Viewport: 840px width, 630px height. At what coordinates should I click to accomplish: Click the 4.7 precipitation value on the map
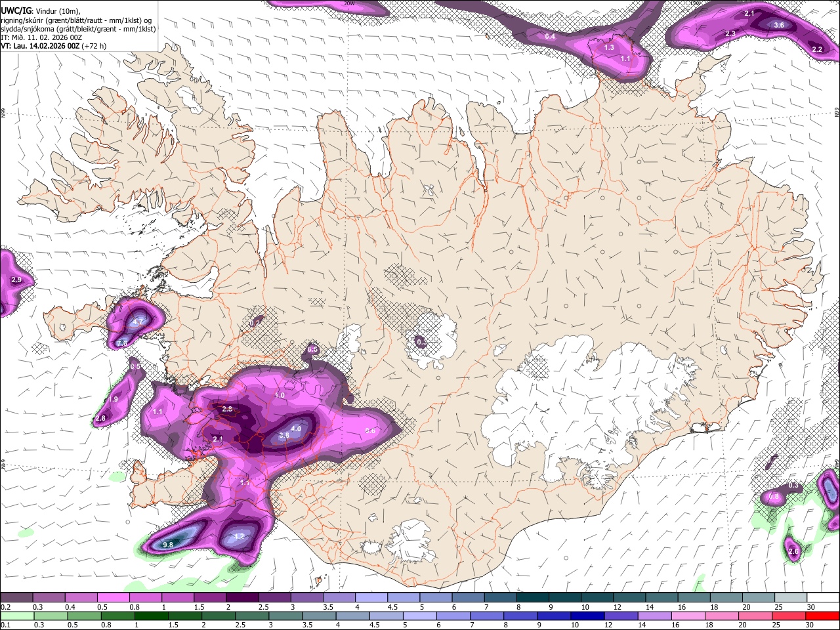(x=138, y=322)
